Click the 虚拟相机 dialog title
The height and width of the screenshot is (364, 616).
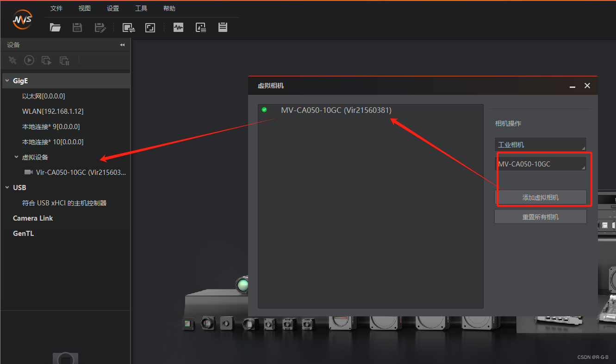270,86
